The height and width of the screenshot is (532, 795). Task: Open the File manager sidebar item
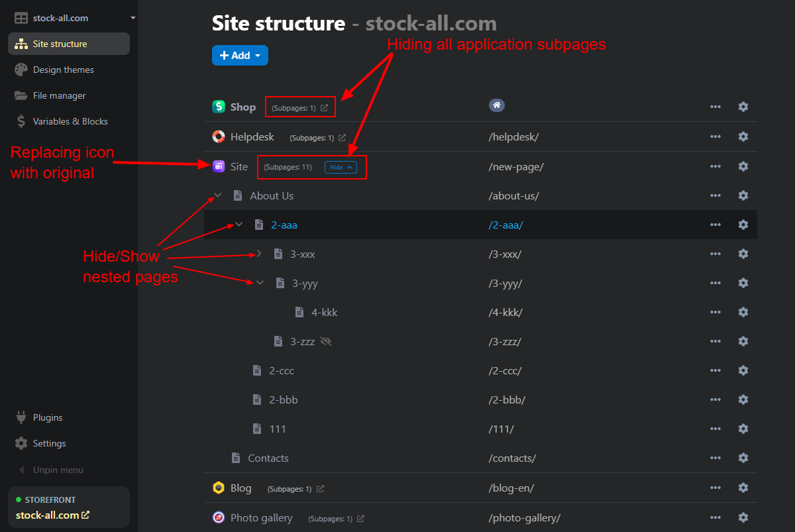pos(60,95)
